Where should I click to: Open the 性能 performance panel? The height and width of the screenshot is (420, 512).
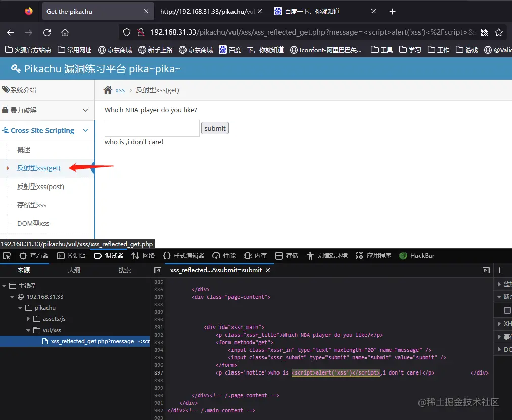click(224, 256)
